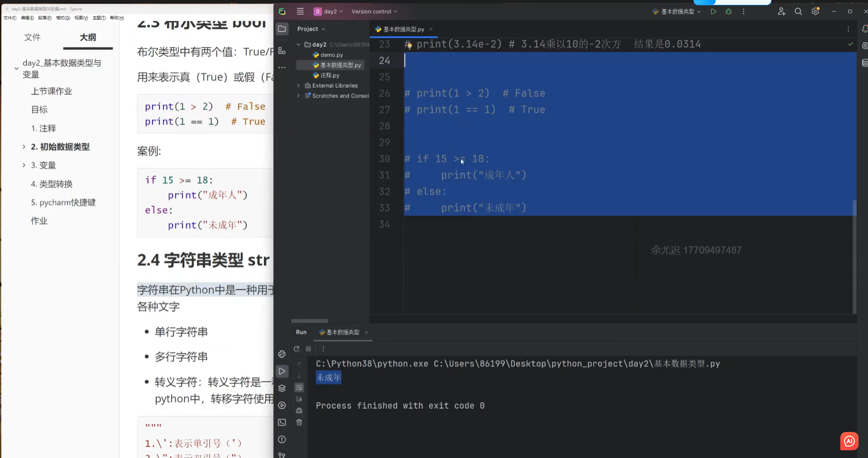Enable scroll to end in console
868x458 pixels.
coord(299,399)
